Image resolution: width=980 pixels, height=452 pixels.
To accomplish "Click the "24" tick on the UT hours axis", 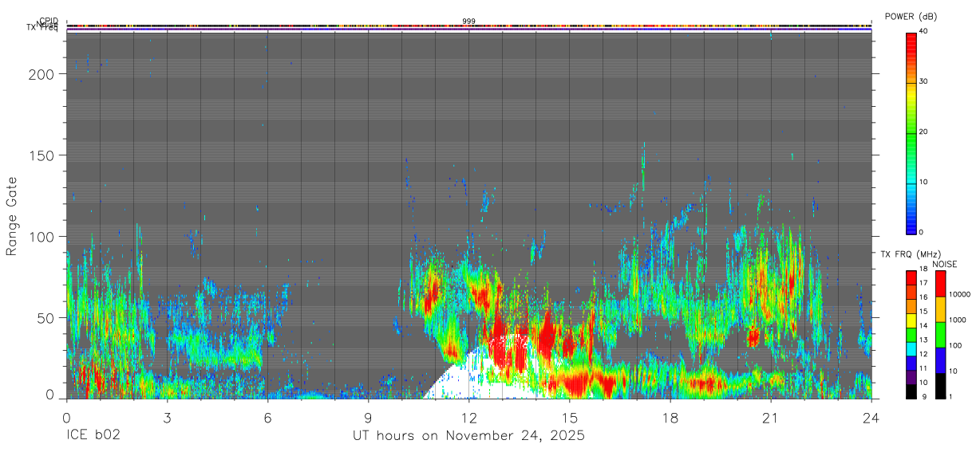I will pyautogui.click(x=871, y=417).
